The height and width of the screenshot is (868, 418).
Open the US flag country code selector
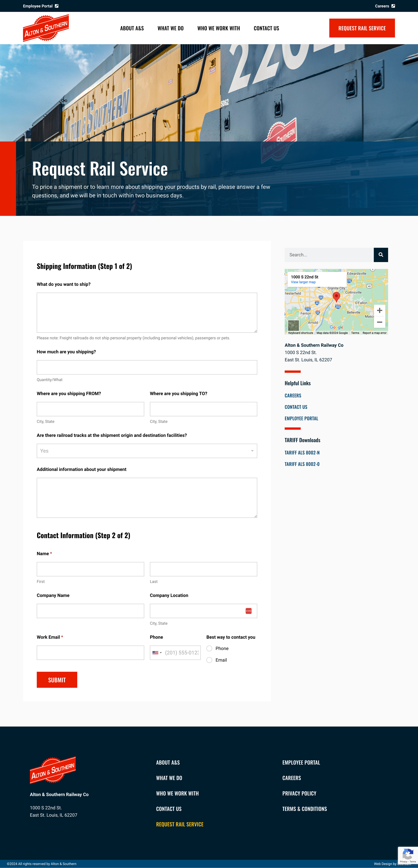pyautogui.click(x=157, y=653)
